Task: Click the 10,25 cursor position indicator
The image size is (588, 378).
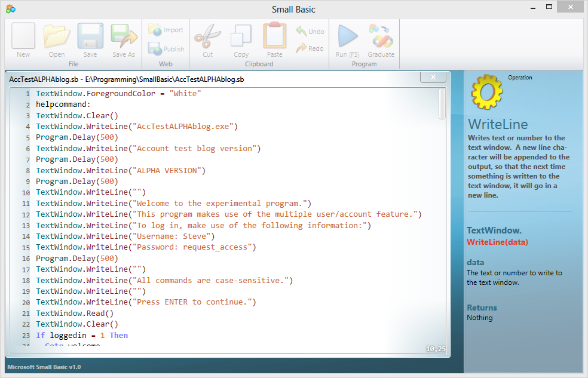Action: pyautogui.click(x=436, y=349)
